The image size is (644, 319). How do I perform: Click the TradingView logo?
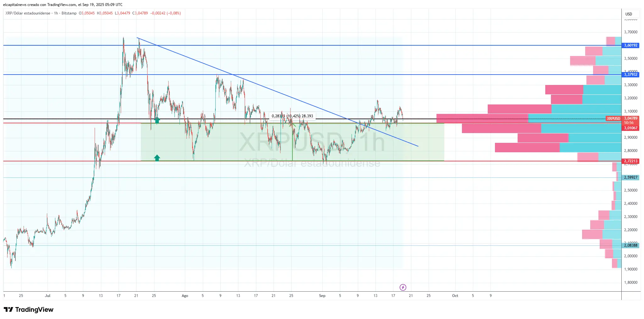point(29,310)
